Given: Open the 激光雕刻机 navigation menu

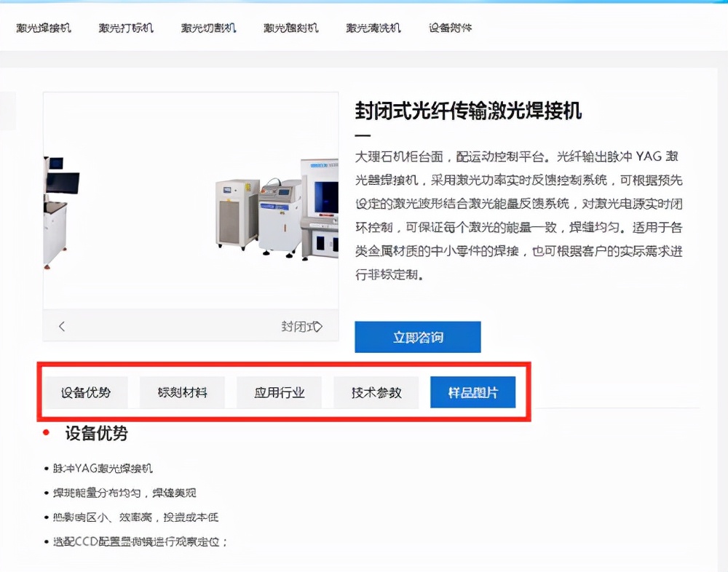Looking at the screenshot, I should coord(290,28).
